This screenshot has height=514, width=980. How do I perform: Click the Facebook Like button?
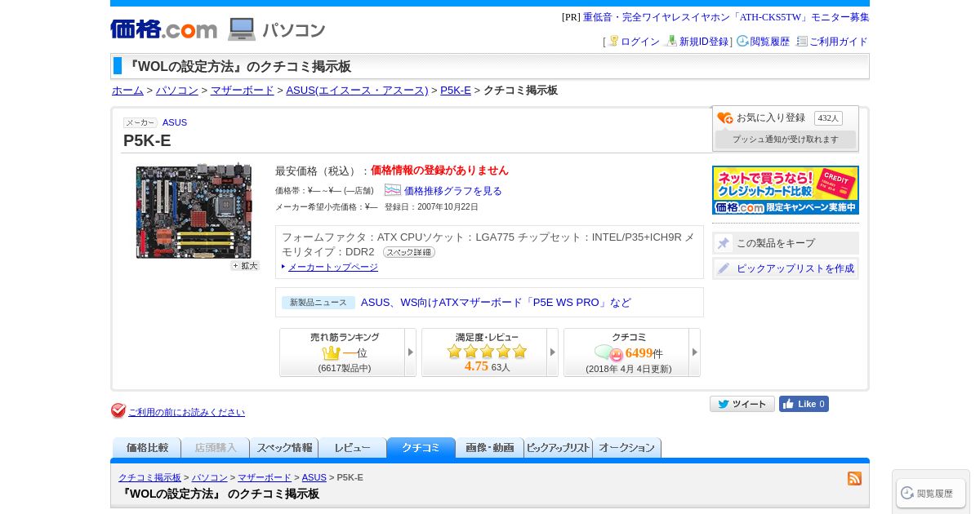(x=804, y=404)
